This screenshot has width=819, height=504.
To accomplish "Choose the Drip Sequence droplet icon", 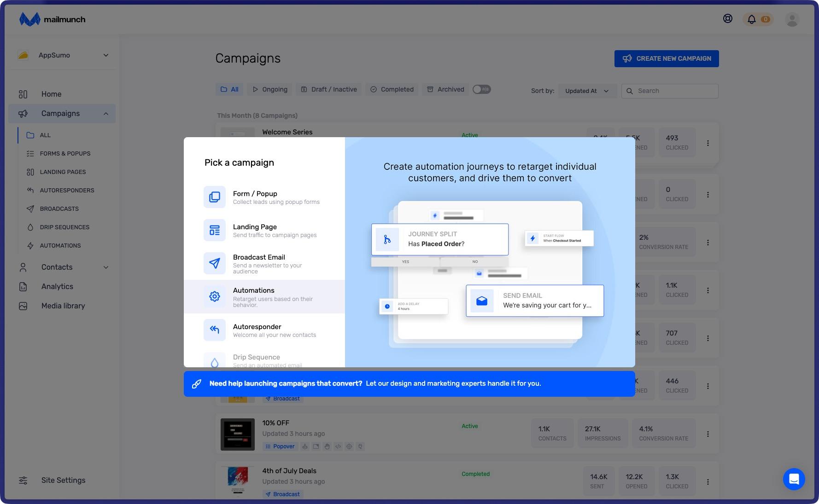I will tap(215, 360).
